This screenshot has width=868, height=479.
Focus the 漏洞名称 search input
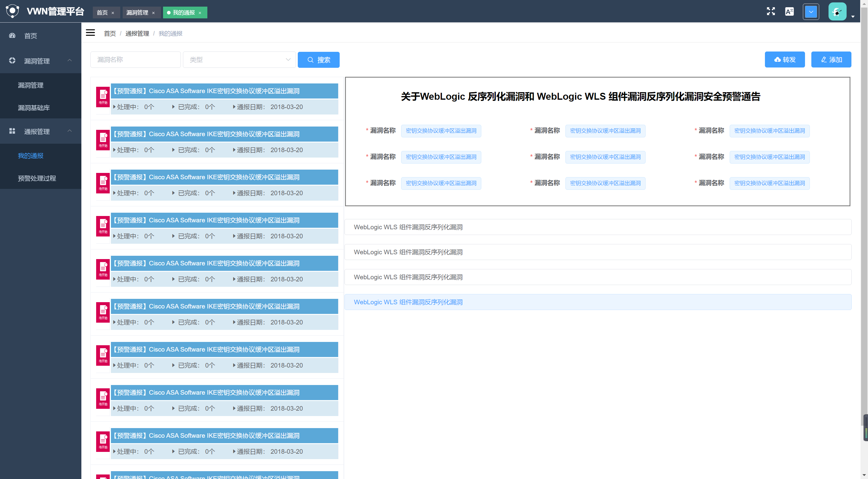click(x=135, y=60)
